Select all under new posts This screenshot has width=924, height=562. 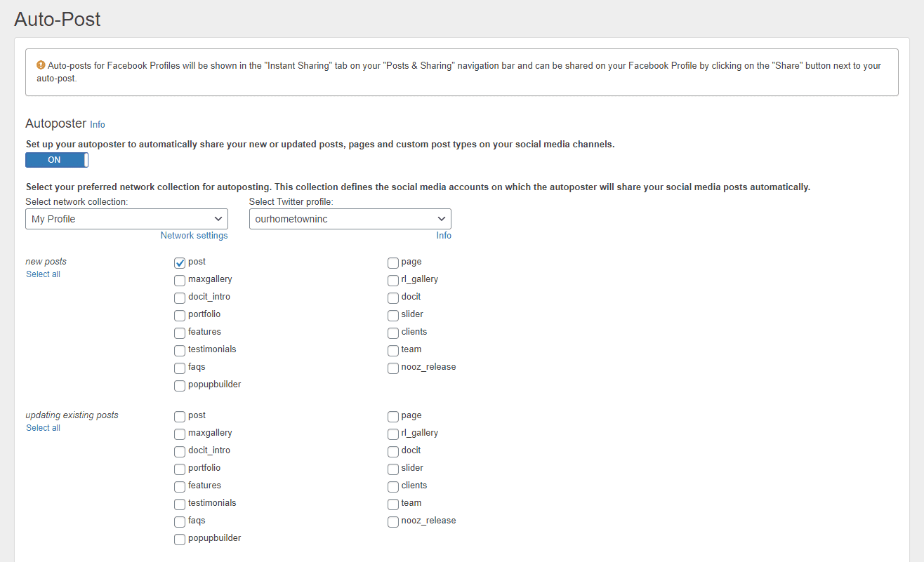point(43,274)
